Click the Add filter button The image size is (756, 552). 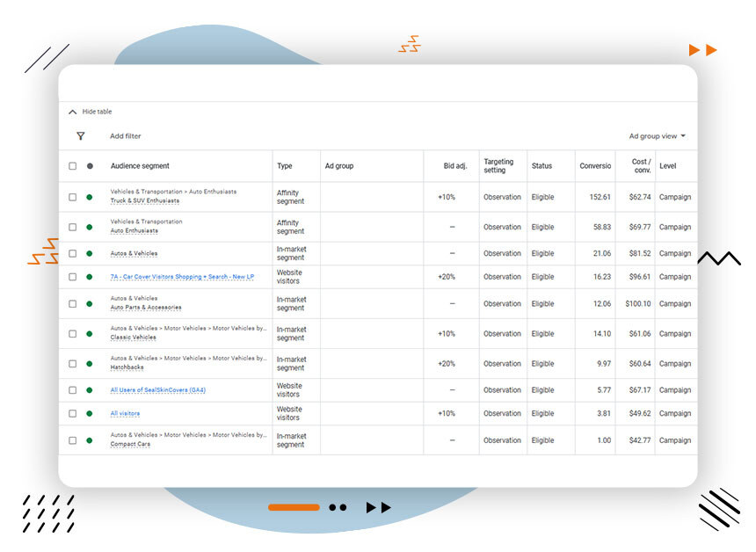[x=126, y=136]
